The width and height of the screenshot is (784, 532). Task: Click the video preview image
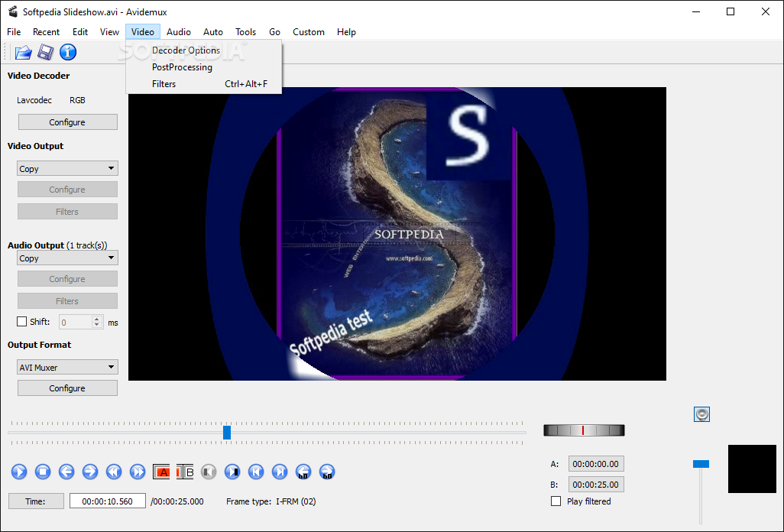[x=397, y=234]
